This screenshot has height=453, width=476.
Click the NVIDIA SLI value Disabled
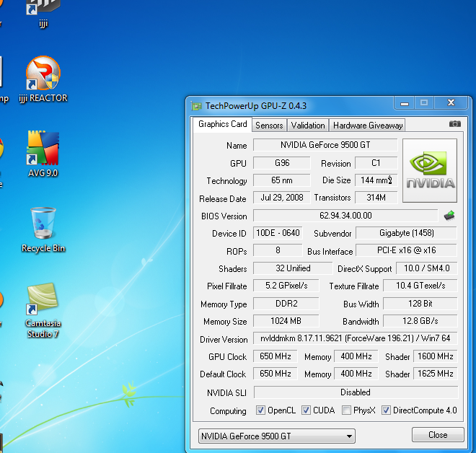(356, 392)
